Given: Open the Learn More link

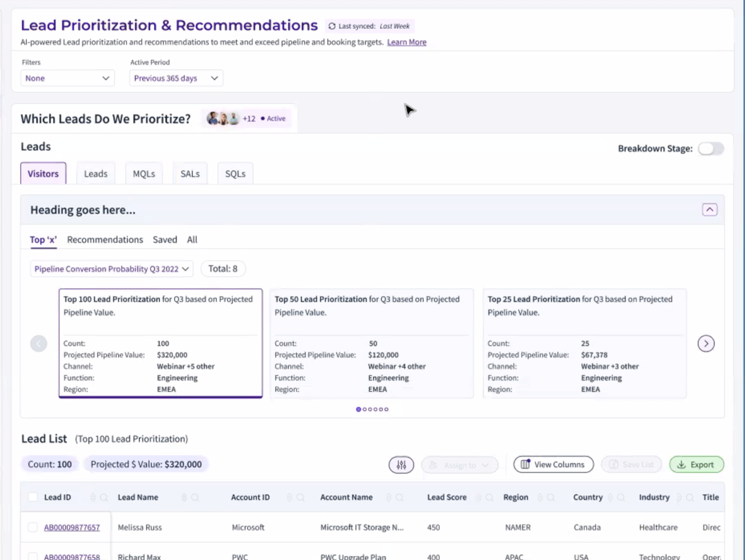Looking at the screenshot, I should click(407, 42).
